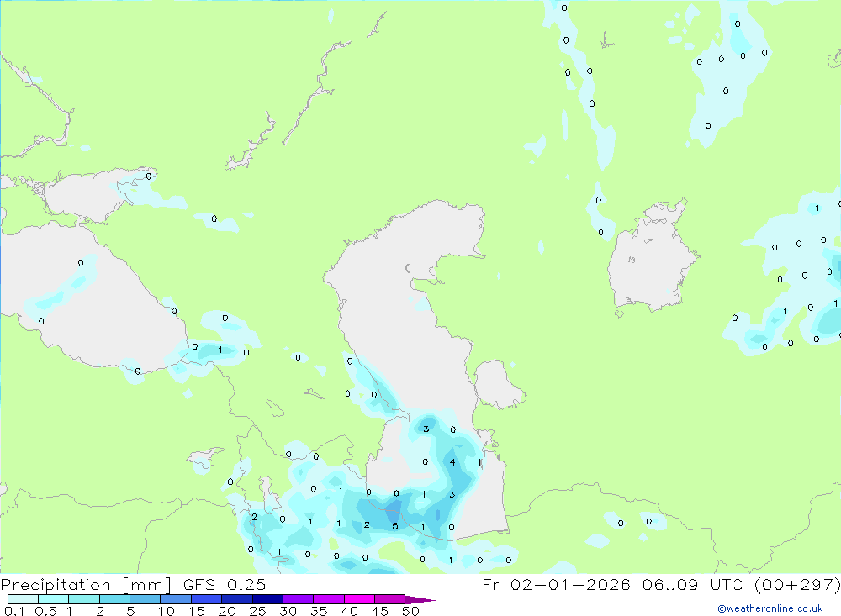Select the 0.5 to 1 mm legend swatch
This screenshot has height=616, width=841.
tap(54, 599)
